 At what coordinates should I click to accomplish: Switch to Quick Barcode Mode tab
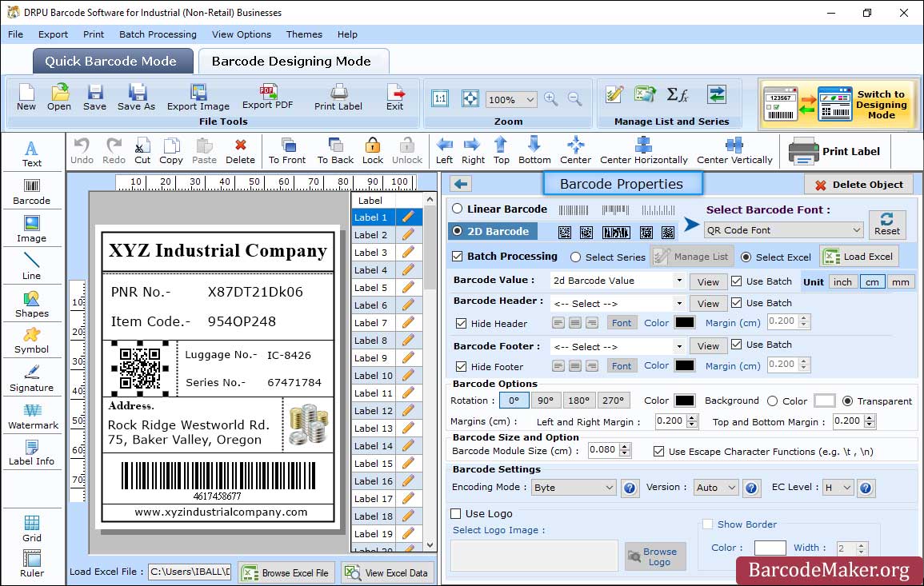(111, 62)
